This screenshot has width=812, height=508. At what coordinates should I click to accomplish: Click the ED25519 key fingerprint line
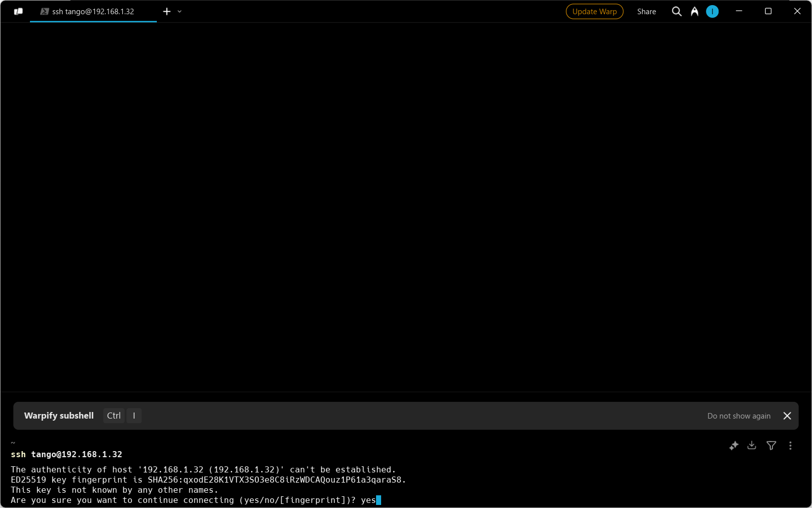[x=209, y=480]
